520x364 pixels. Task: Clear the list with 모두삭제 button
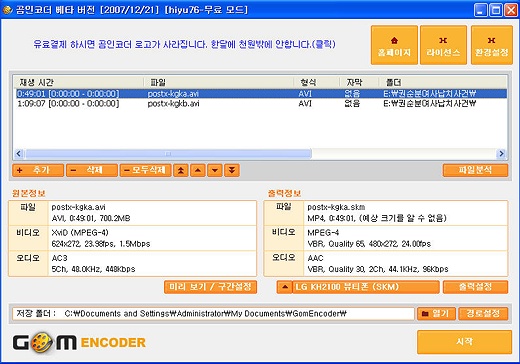click(145, 170)
